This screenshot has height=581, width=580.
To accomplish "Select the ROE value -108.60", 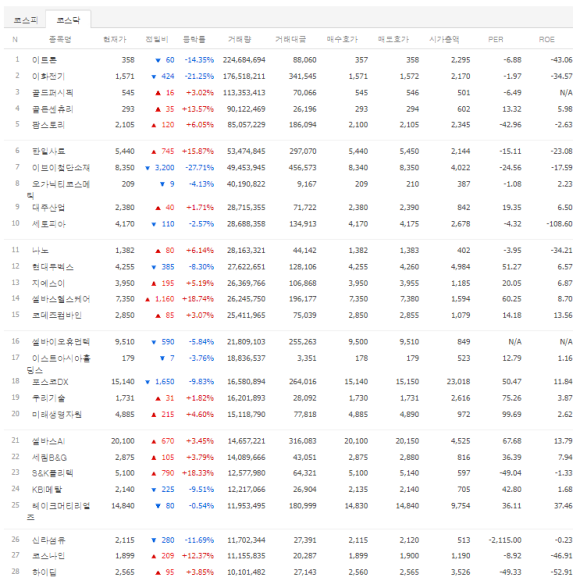I will pos(560,224).
